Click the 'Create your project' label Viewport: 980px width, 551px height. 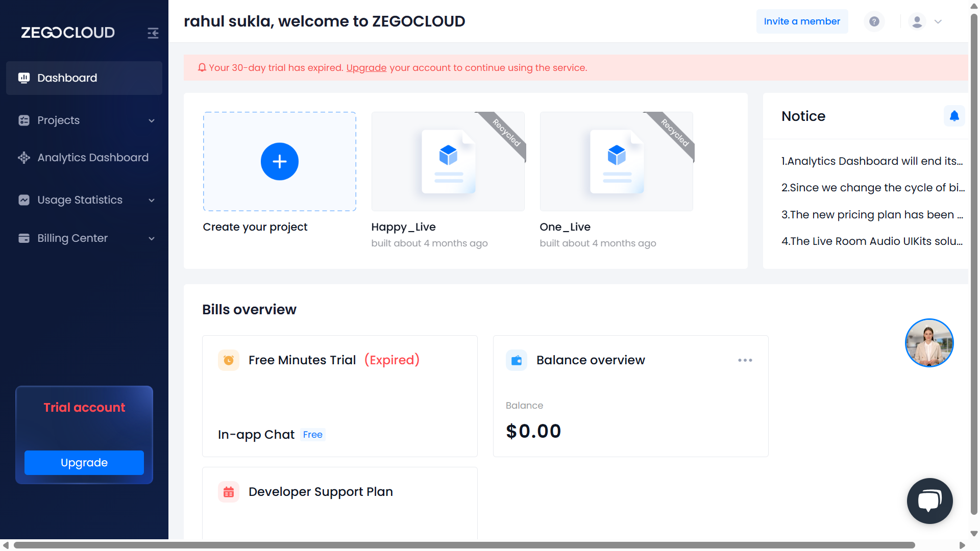pos(255,227)
